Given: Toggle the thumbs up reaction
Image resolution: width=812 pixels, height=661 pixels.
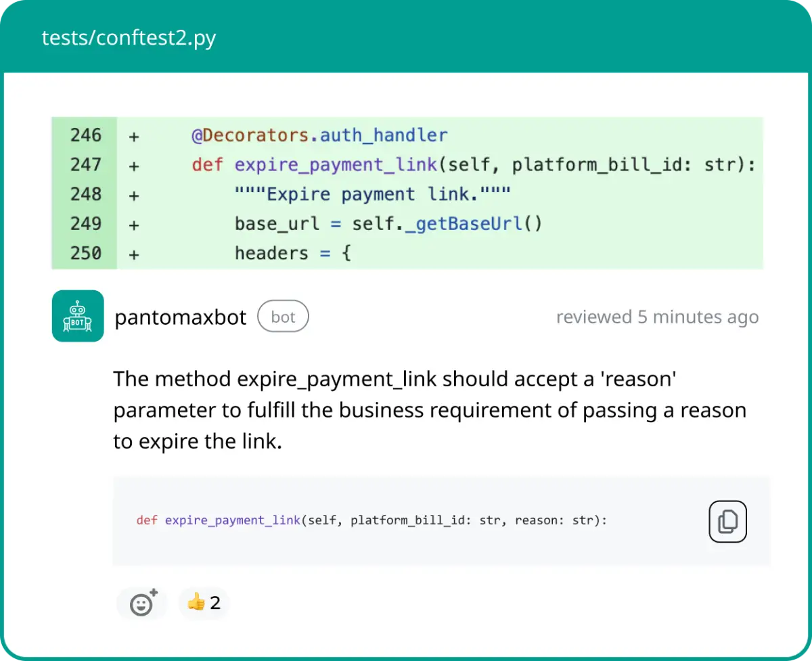Looking at the screenshot, I should pos(204,602).
